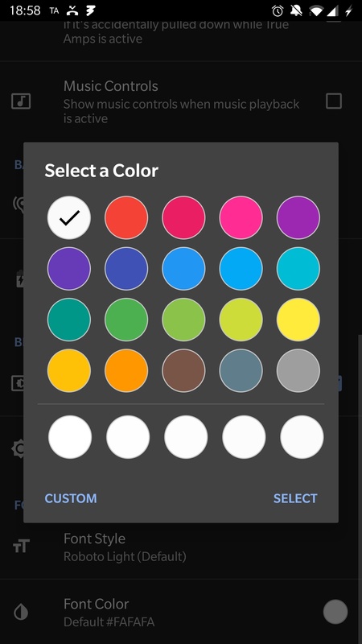Open the CUSTOM color picker

[x=71, y=498]
